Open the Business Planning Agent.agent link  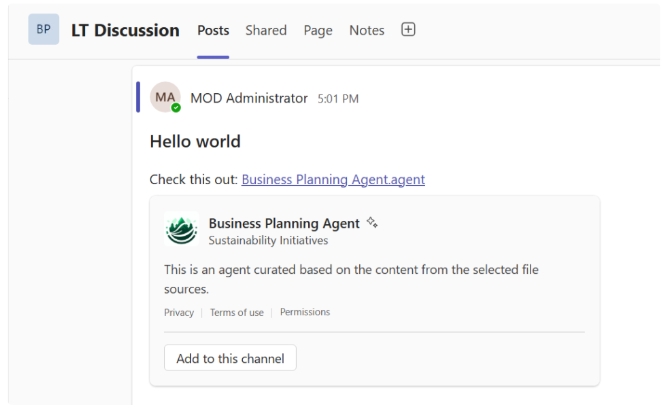coord(333,180)
